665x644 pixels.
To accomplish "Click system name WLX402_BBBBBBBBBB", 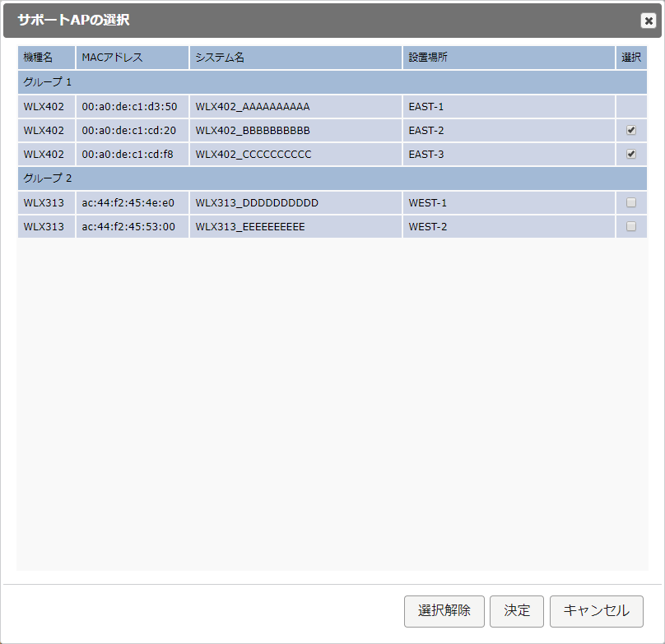I will click(253, 130).
